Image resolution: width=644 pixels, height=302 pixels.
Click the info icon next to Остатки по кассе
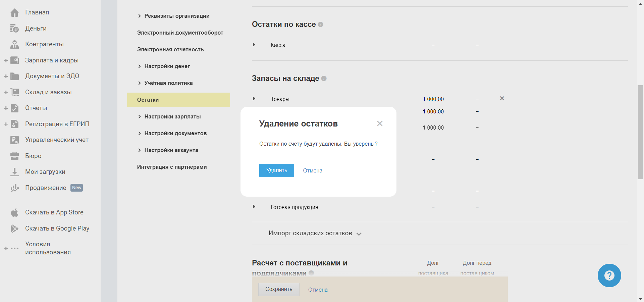point(321,24)
